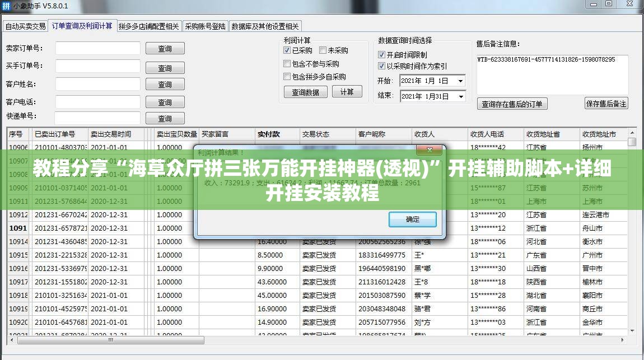Click the 保存售后备注 button

pyautogui.click(x=606, y=104)
